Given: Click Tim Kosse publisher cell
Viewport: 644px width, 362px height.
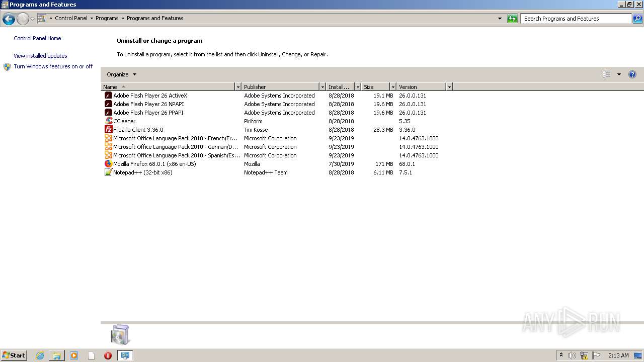Looking at the screenshot, I should coord(256,130).
